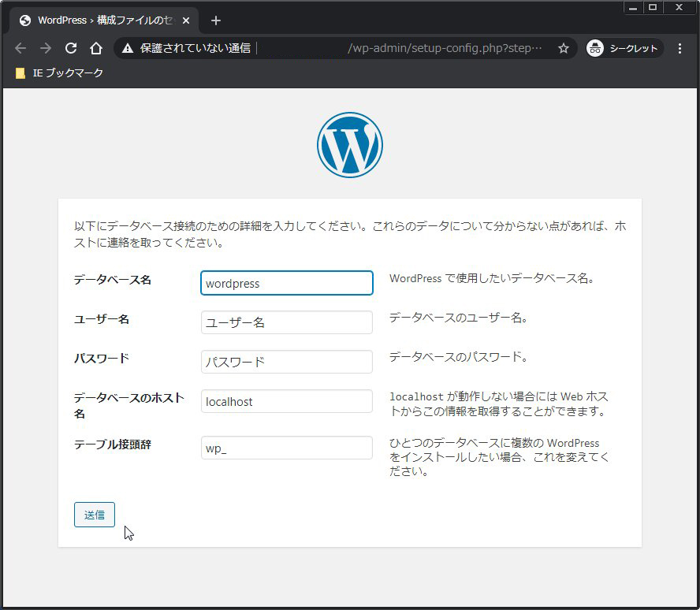Screen dimensions: 700x610
Task: Open a new tab with plus button
Action: 216,20
